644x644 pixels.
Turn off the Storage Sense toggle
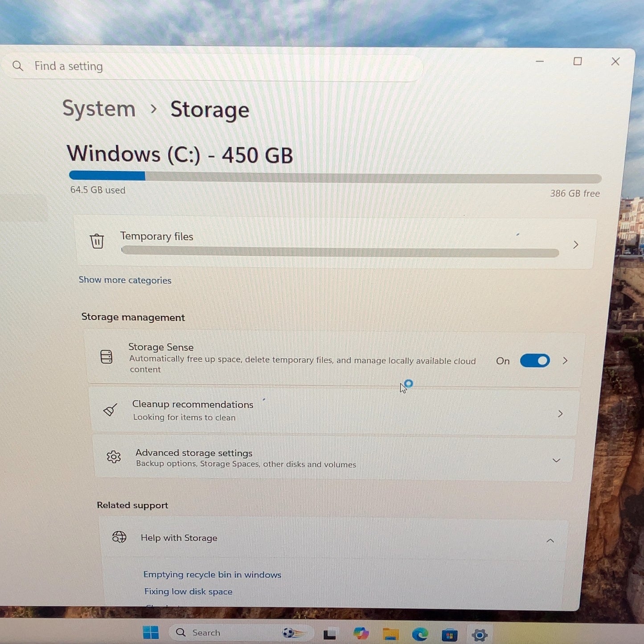535,361
